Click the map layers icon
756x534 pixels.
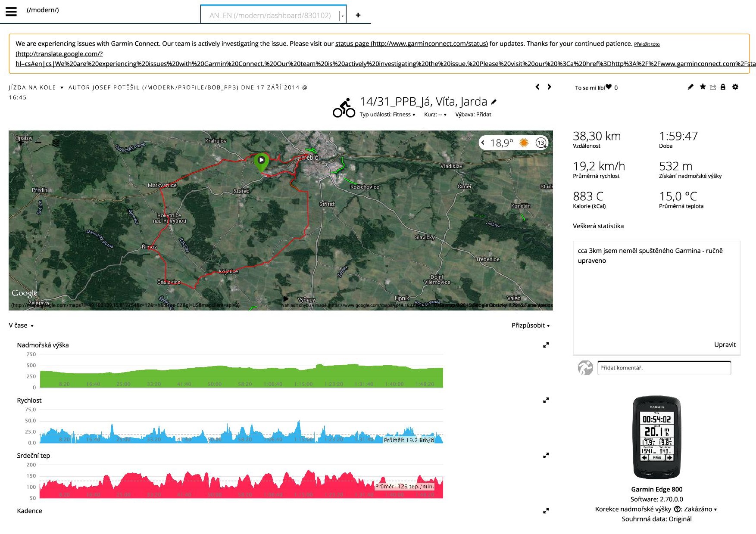[56, 143]
